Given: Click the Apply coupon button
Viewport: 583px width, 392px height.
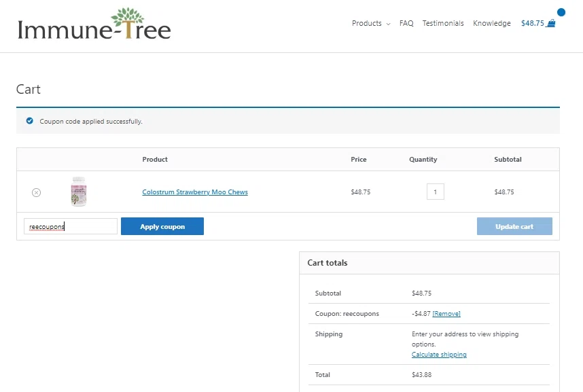Looking at the screenshot, I should (x=162, y=226).
